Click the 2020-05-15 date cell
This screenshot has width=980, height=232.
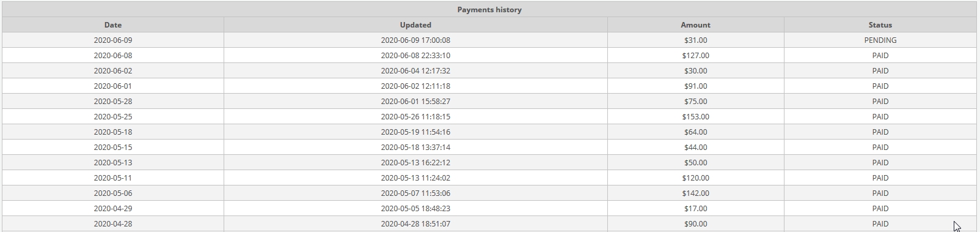[113, 148]
